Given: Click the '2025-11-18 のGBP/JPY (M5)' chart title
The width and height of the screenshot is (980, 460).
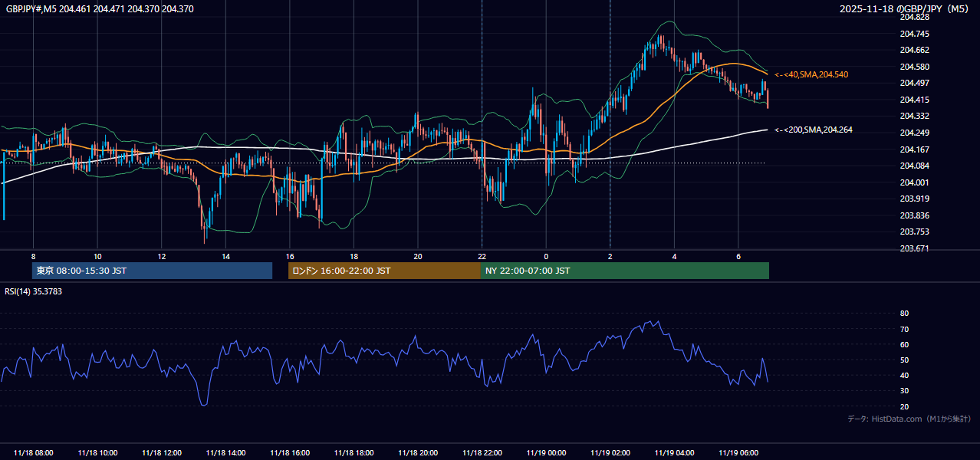Looking at the screenshot, I should pyautogui.click(x=906, y=9).
